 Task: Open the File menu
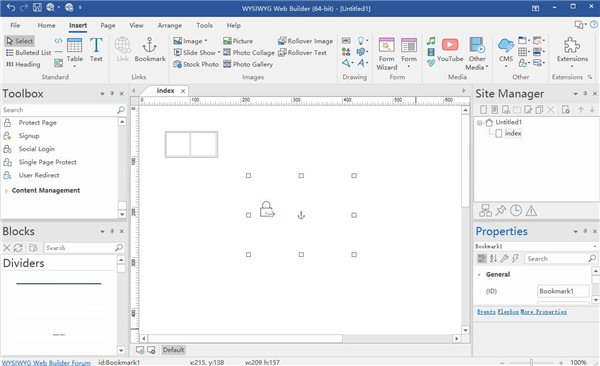pyautogui.click(x=15, y=25)
